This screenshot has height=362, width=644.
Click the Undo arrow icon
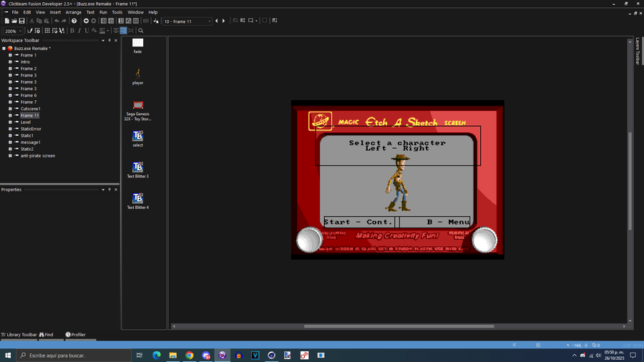tap(57, 21)
